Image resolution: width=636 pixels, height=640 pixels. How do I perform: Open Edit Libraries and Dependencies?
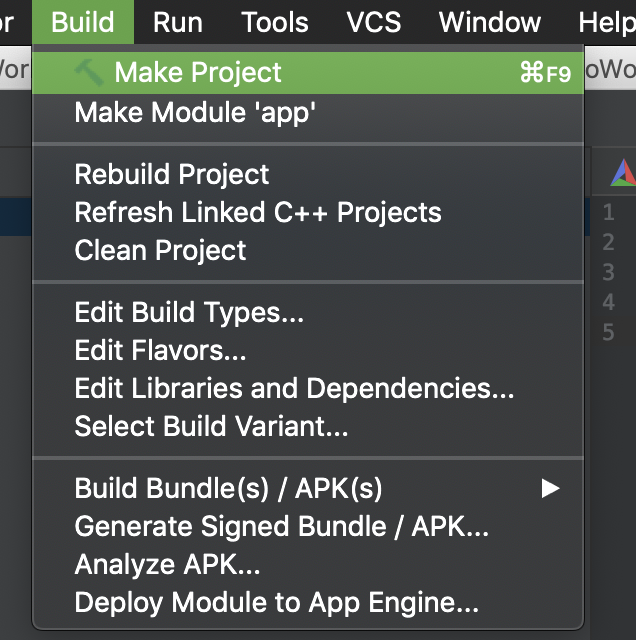click(x=294, y=389)
